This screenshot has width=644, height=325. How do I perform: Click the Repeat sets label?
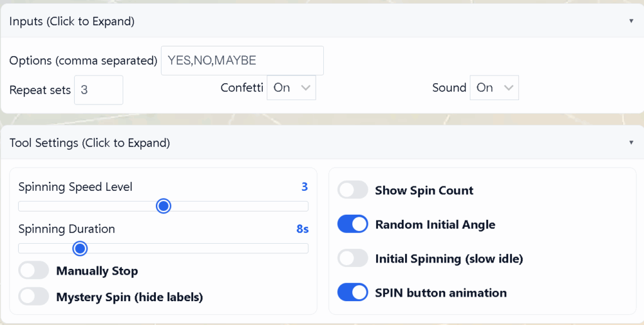coord(40,90)
